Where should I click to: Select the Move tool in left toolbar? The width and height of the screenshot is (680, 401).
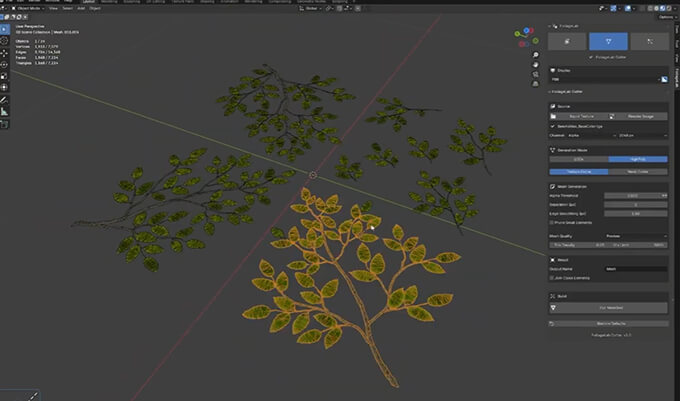click(6, 55)
